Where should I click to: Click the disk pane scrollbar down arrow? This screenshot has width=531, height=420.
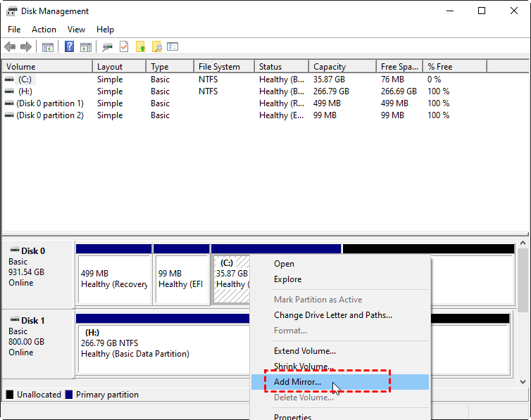point(523,381)
